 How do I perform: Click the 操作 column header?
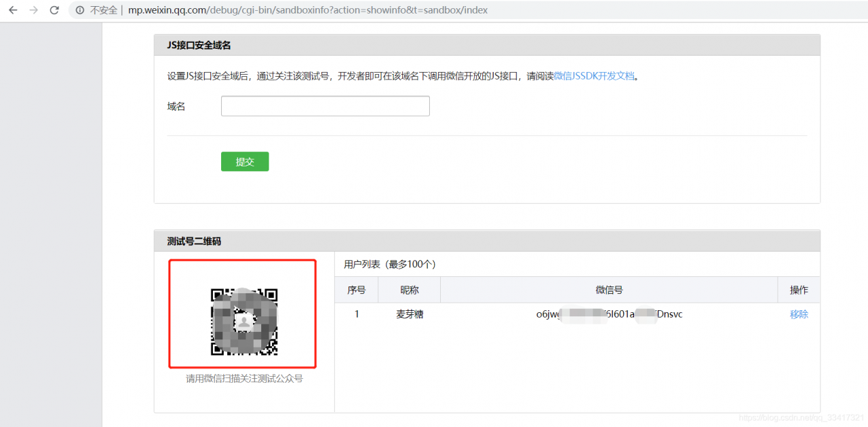click(799, 290)
